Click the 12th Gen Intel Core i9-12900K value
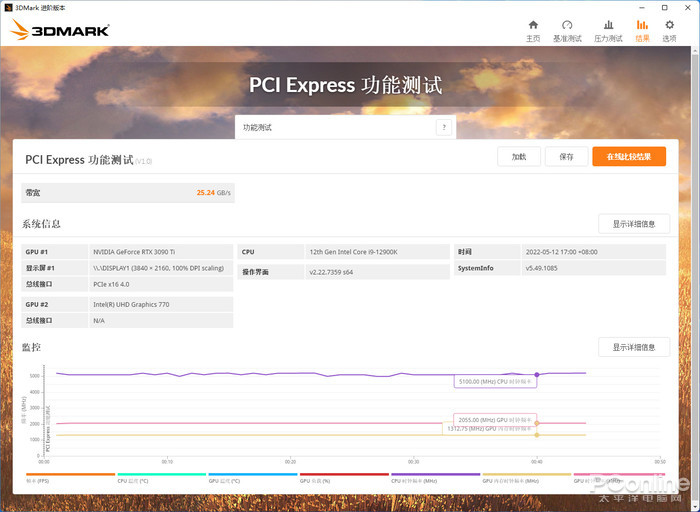This screenshot has width=700, height=512. (353, 252)
